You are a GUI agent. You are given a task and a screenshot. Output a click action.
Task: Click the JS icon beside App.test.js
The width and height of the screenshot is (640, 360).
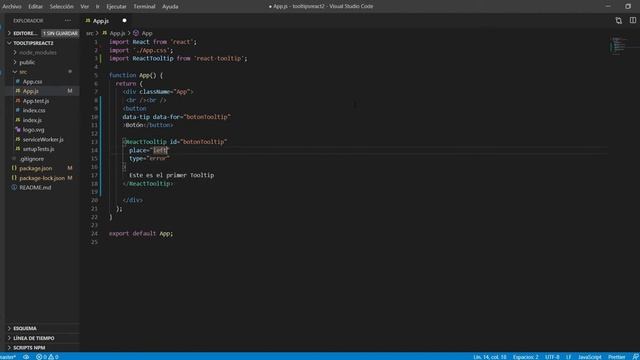18,101
